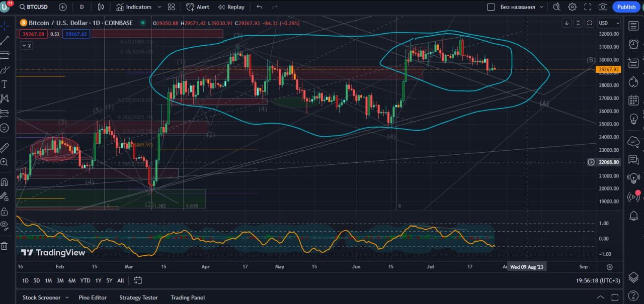The width and height of the screenshot is (644, 304).
Task: Open ideas stream broadcasting lightbulb
Action: pyautogui.click(x=633, y=178)
